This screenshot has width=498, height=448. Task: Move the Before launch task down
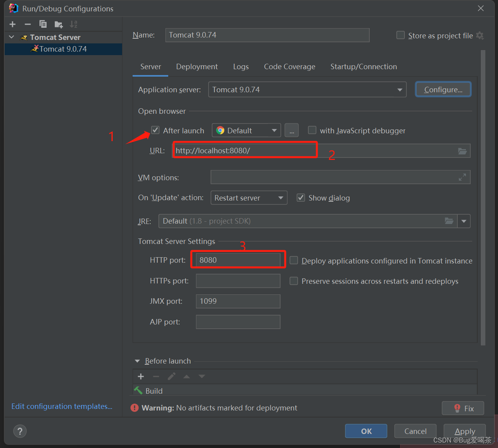click(202, 376)
